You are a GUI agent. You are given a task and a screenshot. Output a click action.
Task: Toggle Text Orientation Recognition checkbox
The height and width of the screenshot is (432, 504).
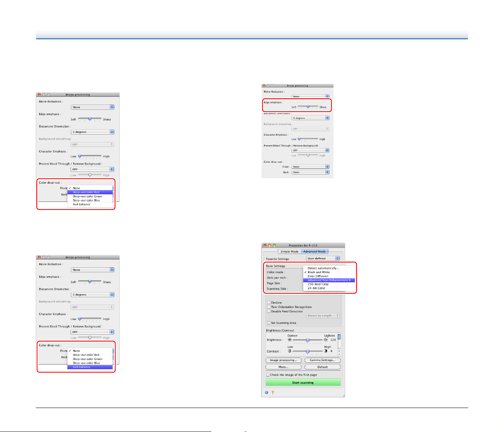click(x=269, y=307)
